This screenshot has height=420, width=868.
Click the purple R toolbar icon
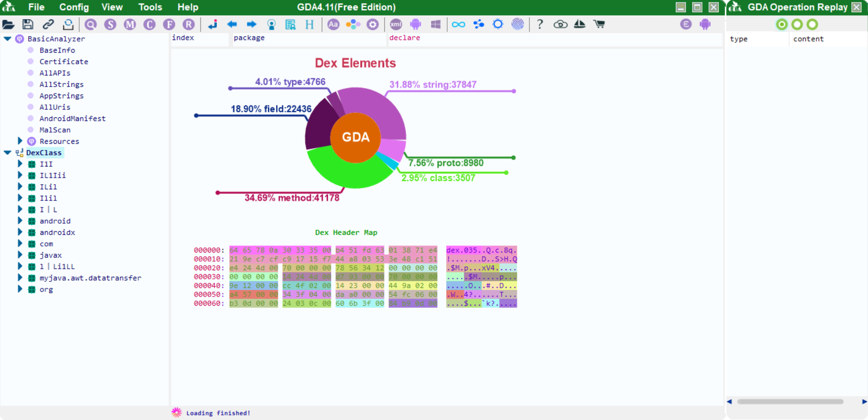[x=189, y=24]
